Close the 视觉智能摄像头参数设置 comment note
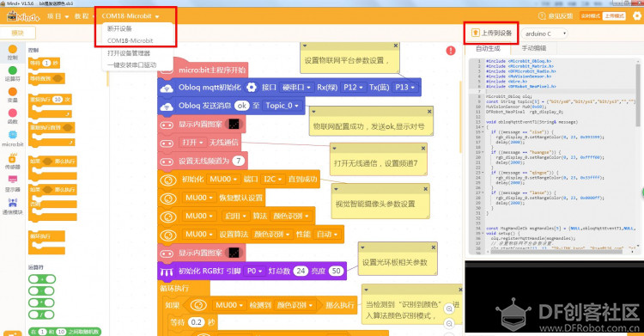 (426, 189)
